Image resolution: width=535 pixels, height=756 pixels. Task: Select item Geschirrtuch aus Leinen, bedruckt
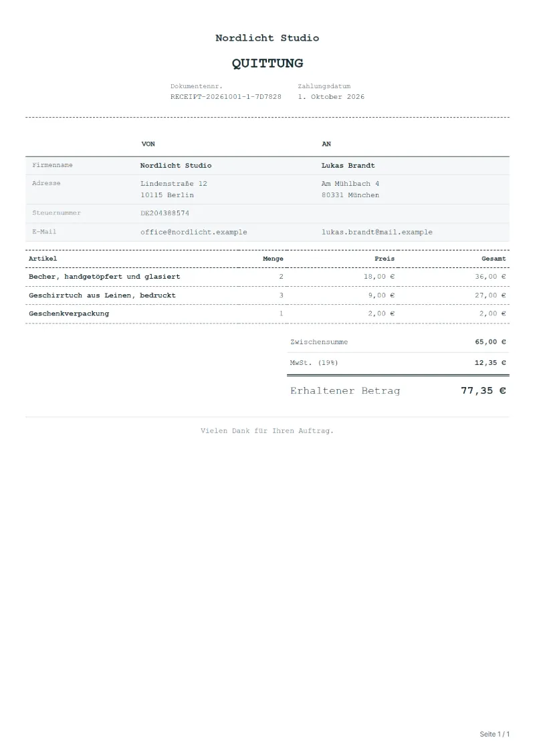102,295
